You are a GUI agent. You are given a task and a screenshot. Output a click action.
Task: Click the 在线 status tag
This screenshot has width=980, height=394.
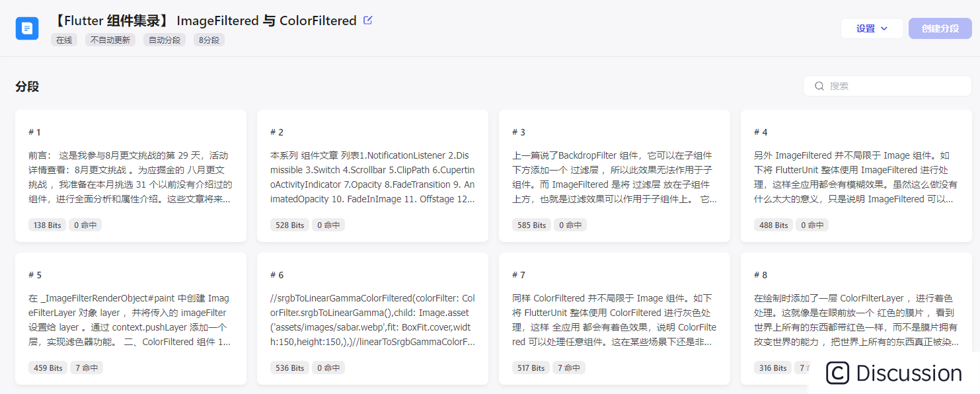pyautogui.click(x=64, y=40)
